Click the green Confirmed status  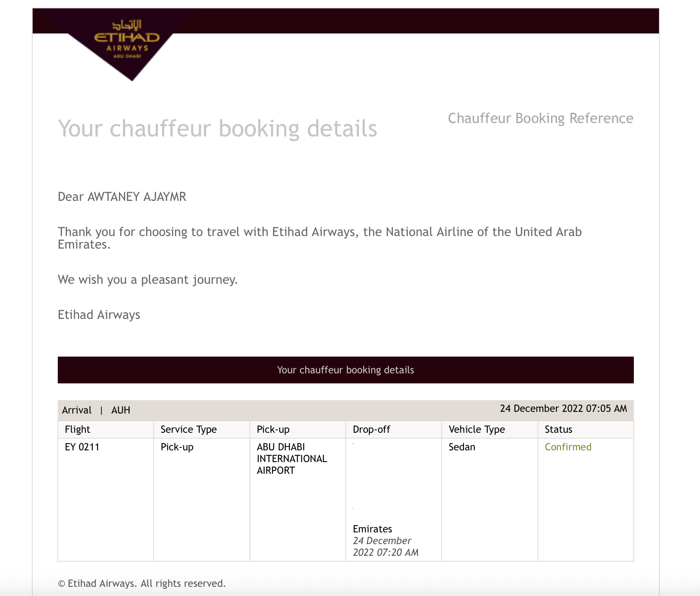point(568,447)
